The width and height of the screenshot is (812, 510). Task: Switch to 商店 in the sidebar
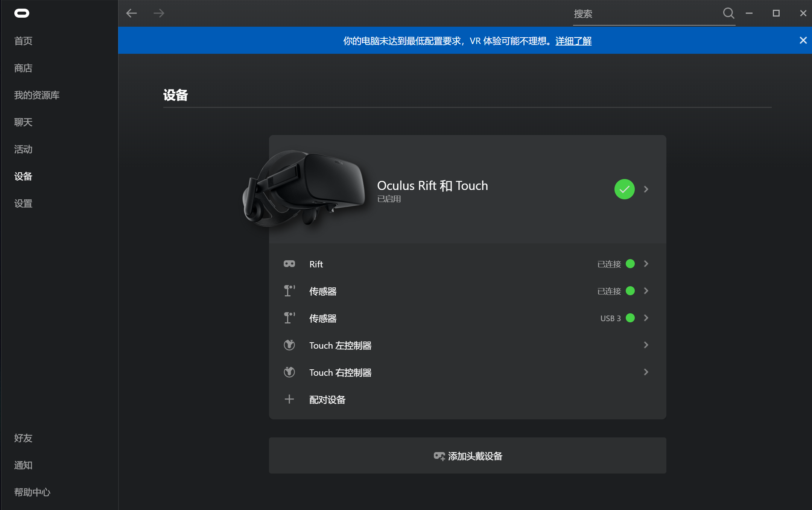point(23,68)
